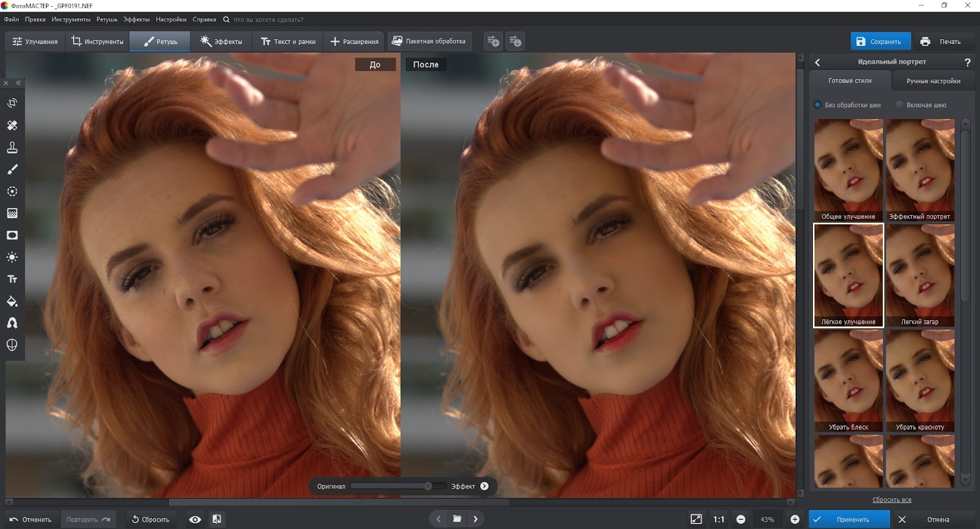Click the Применить button
Screen dimensions: 980x529
click(849, 519)
